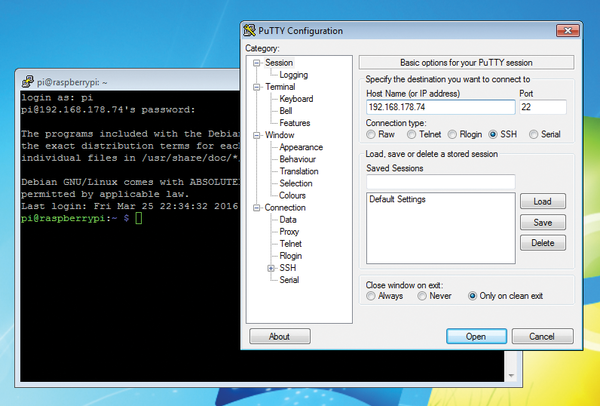
Task: Open the Proxy settings category
Action: [x=289, y=232]
